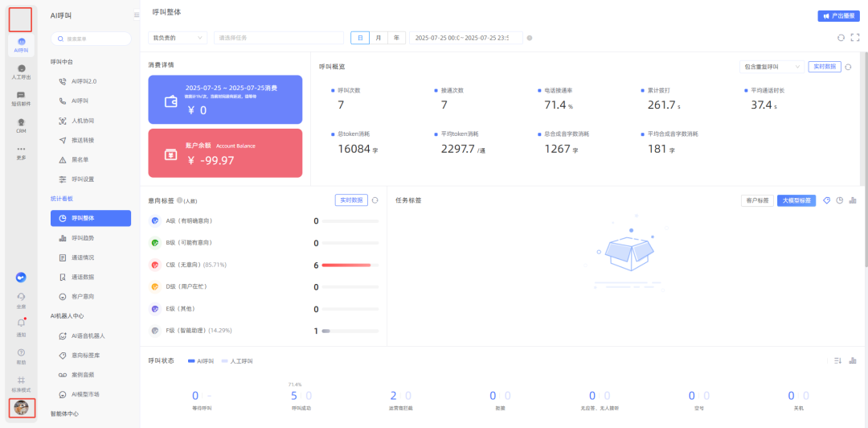Click the C级 red progress bar

(350, 265)
